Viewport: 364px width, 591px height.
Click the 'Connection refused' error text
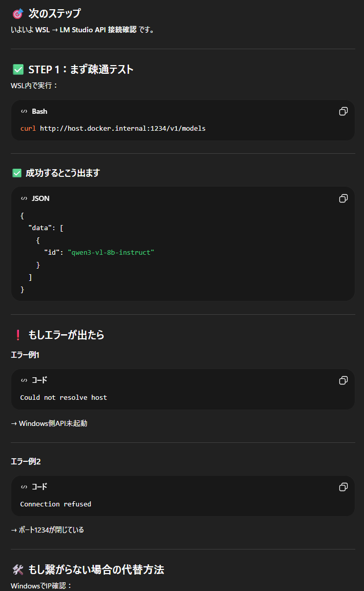coord(55,504)
